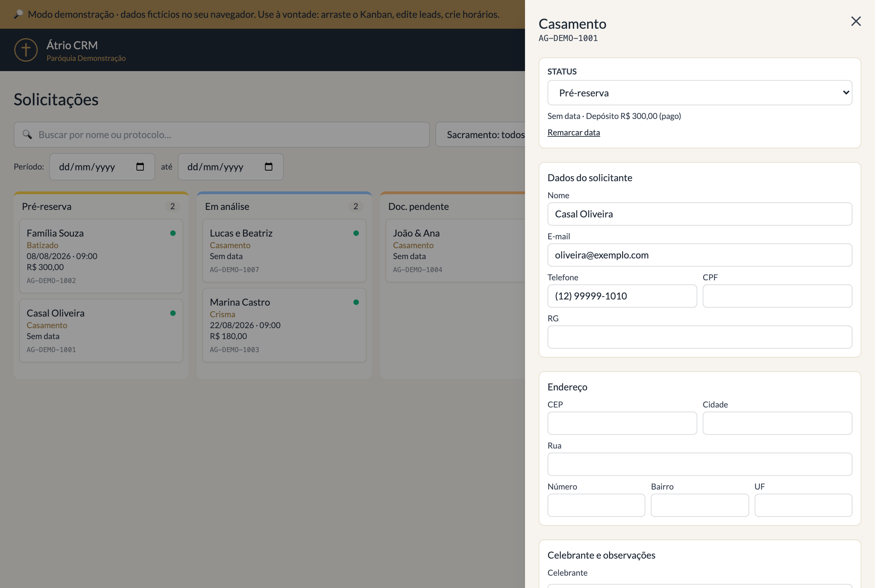The height and width of the screenshot is (588, 875).
Task: Click the E-mail field oliveira@exemplo.com
Action: [x=700, y=255]
